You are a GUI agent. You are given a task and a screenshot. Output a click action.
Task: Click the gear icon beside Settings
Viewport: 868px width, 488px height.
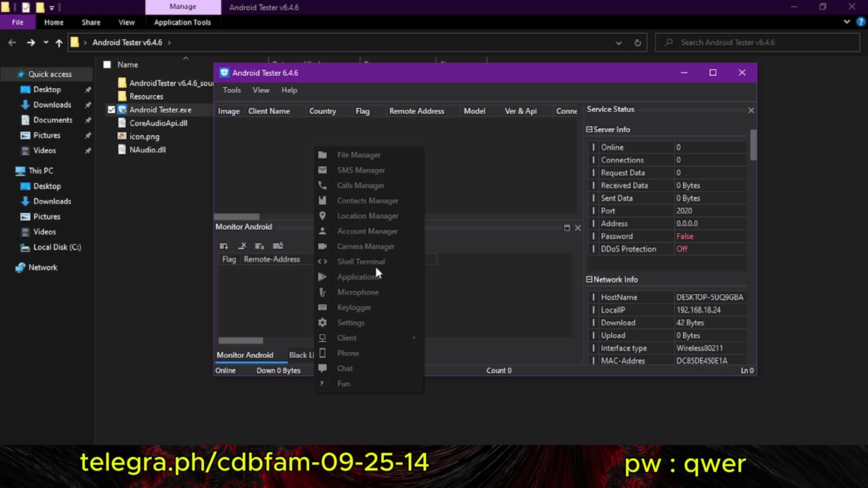[x=322, y=323]
